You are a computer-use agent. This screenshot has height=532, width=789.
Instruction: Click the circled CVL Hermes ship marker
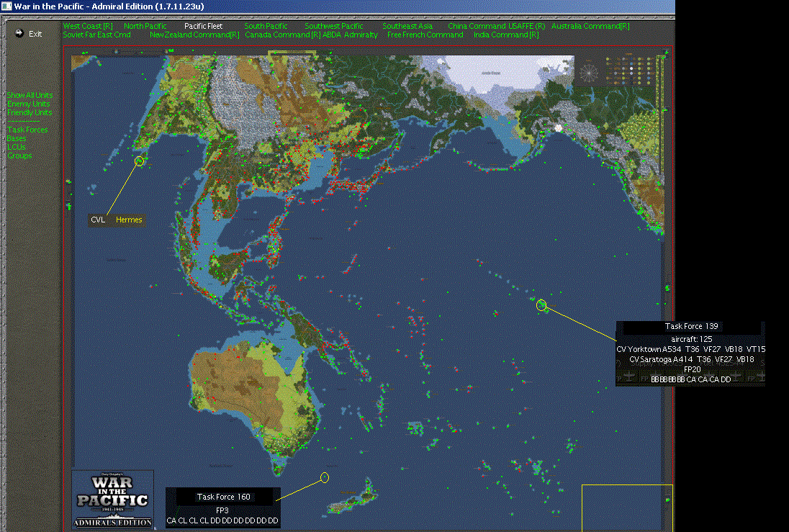[x=140, y=161]
